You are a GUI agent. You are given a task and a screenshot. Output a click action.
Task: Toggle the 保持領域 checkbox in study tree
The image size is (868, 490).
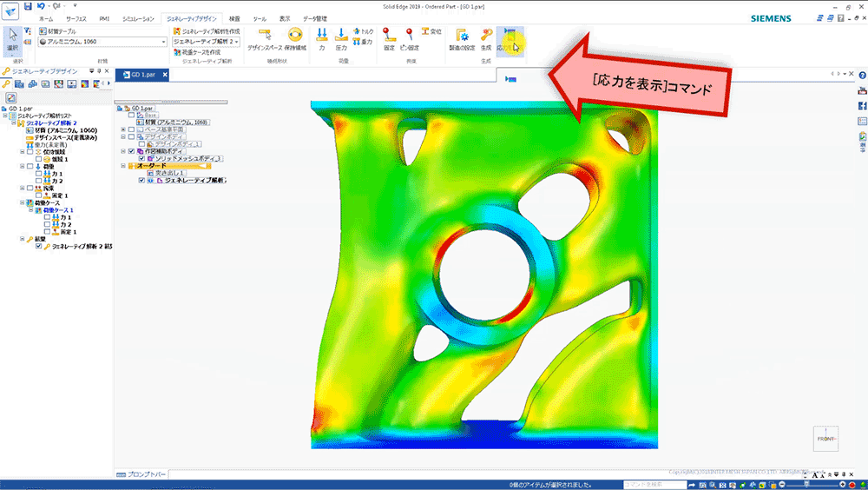point(30,152)
